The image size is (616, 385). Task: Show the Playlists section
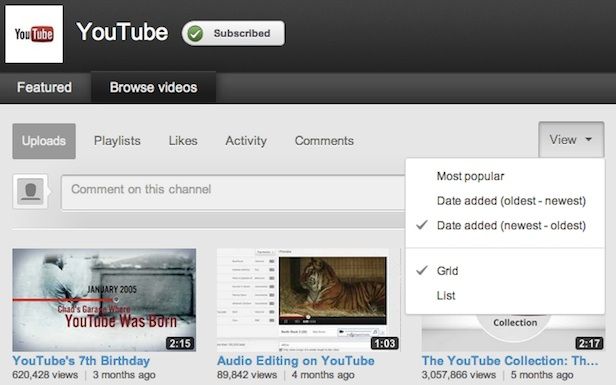(x=117, y=141)
